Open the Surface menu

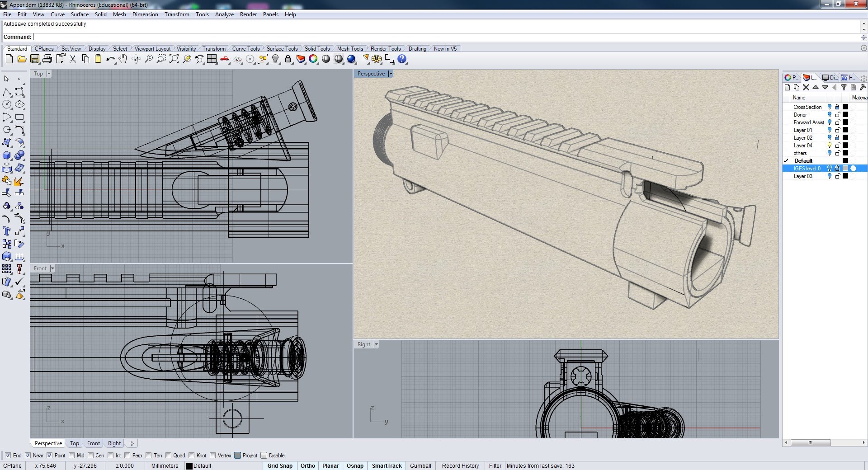[80, 14]
